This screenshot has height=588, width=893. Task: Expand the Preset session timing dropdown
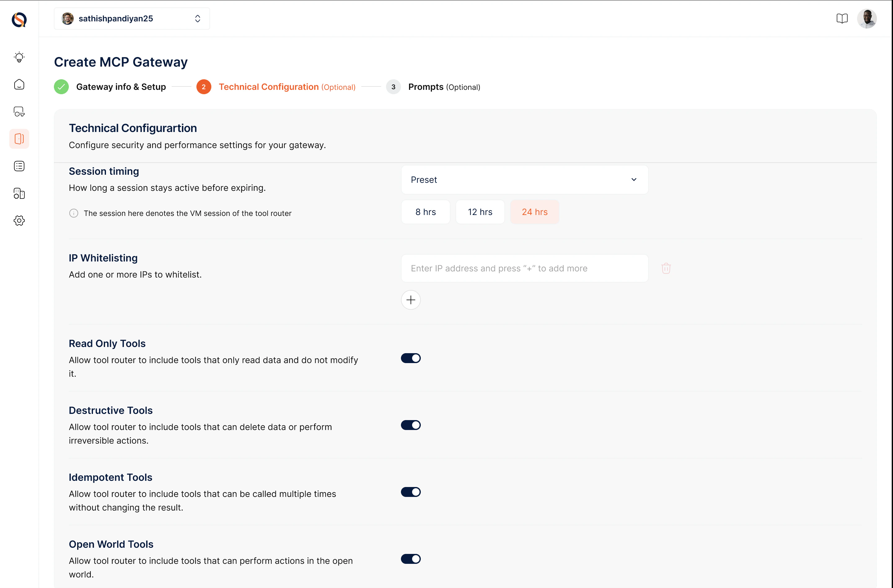coord(524,180)
